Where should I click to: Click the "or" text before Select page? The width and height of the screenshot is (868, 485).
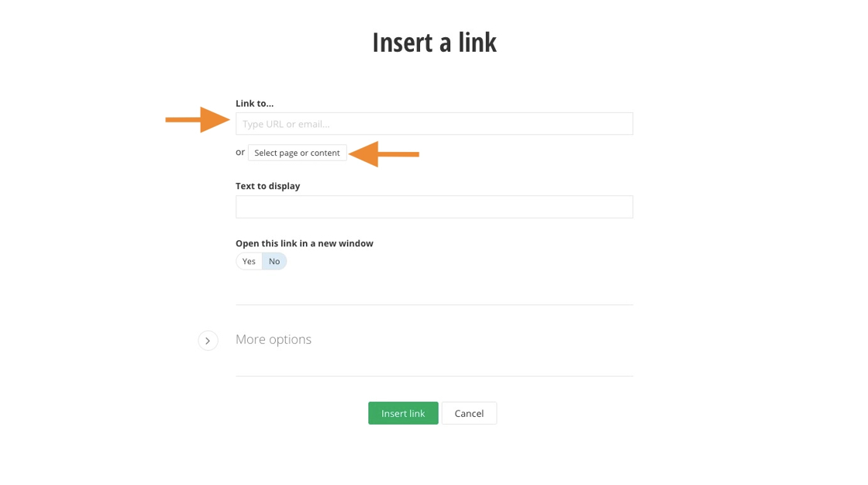[x=240, y=153]
